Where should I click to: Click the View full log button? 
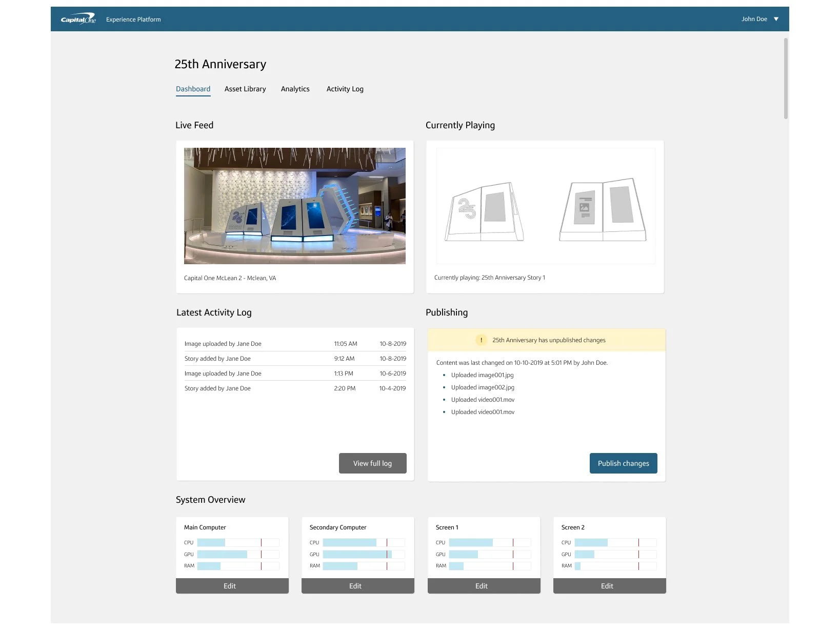point(372,463)
